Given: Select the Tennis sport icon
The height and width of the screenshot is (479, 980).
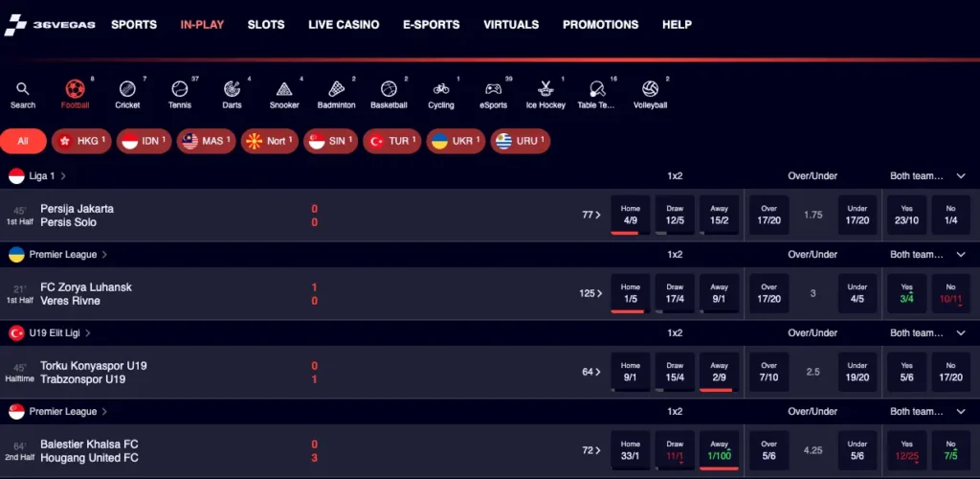Looking at the screenshot, I should tap(179, 89).
